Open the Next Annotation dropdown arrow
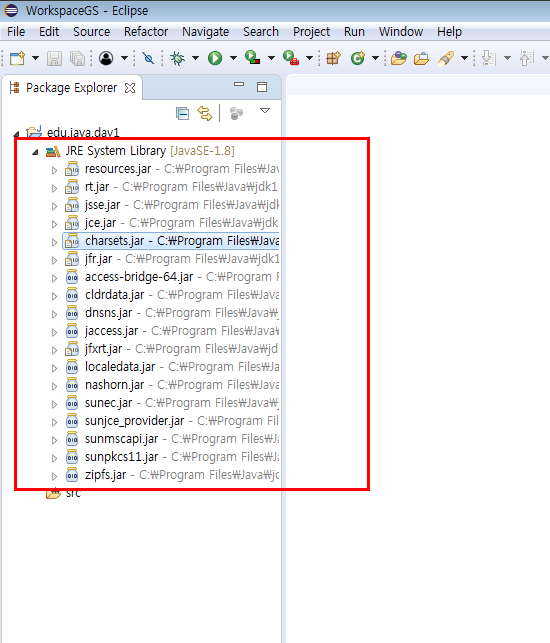 pos(507,58)
